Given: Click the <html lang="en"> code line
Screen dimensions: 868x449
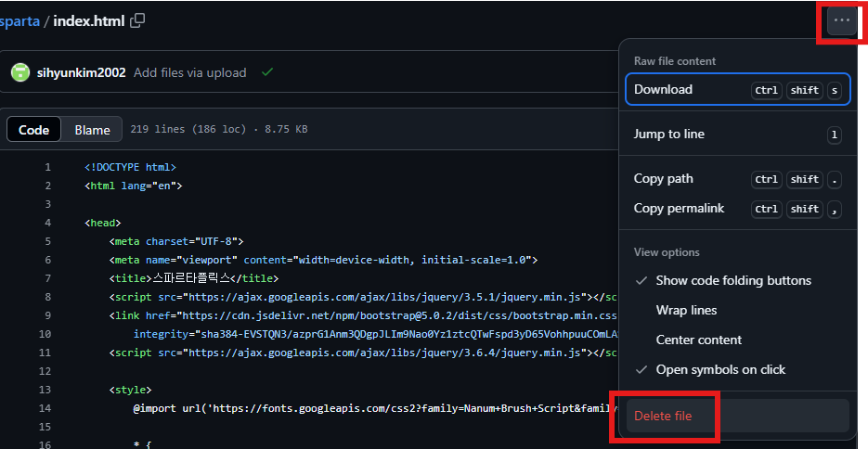Looking at the screenshot, I should click(134, 186).
